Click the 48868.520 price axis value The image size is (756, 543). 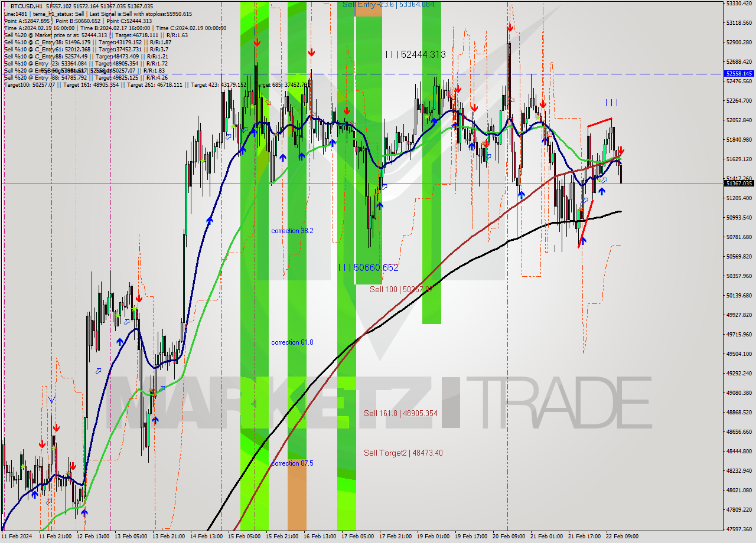[x=739, y=412]
